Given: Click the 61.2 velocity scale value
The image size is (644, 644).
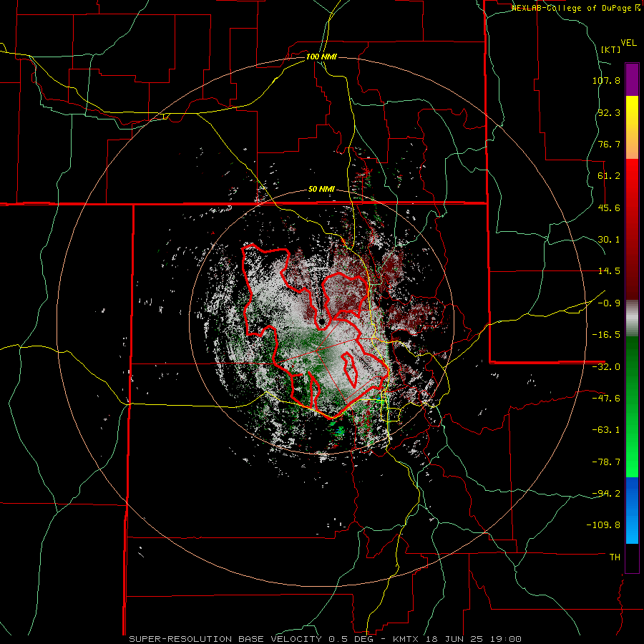Looking at the screenshot, I should tap(609, 176).
